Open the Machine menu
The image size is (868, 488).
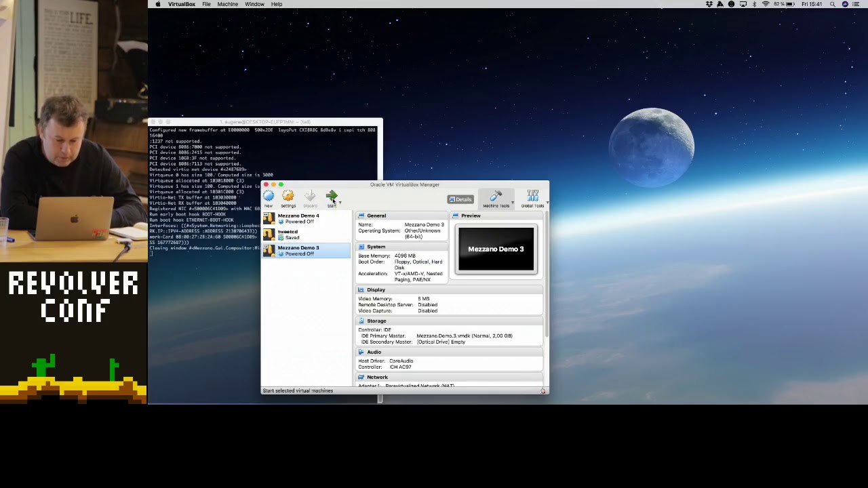tap(228, 4)
